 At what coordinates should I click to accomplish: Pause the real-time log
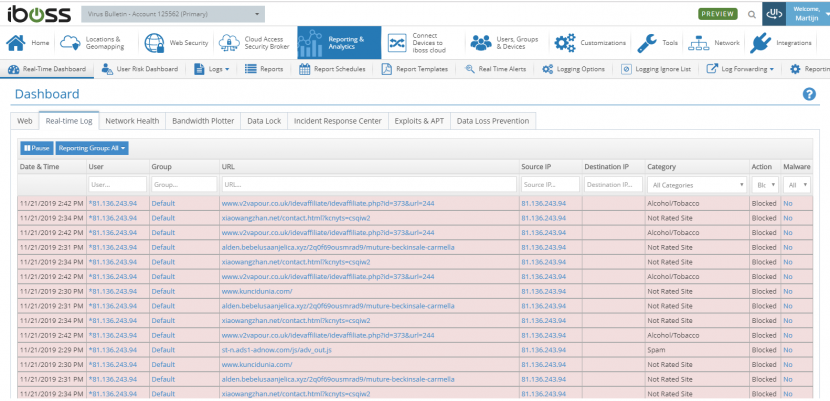[37, 148]
